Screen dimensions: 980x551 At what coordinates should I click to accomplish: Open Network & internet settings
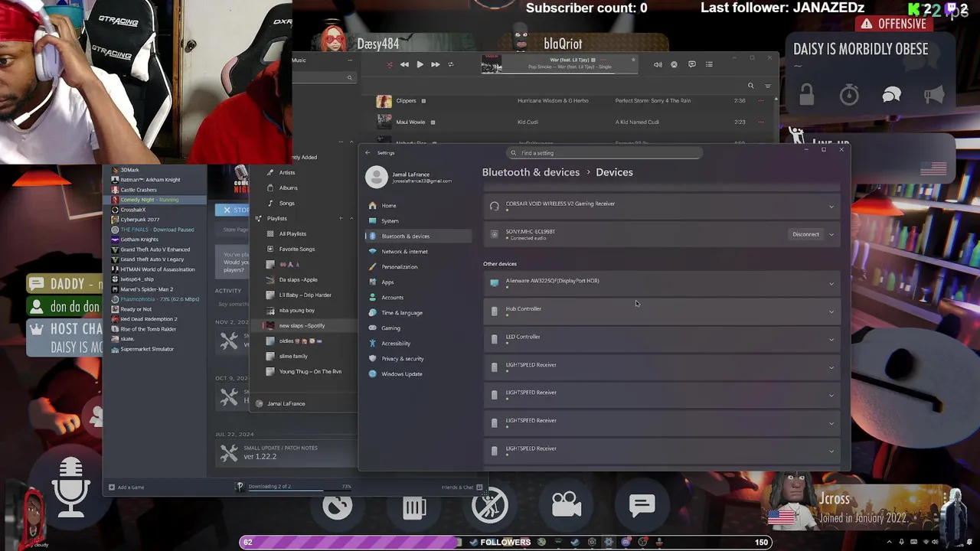[420, 251]
